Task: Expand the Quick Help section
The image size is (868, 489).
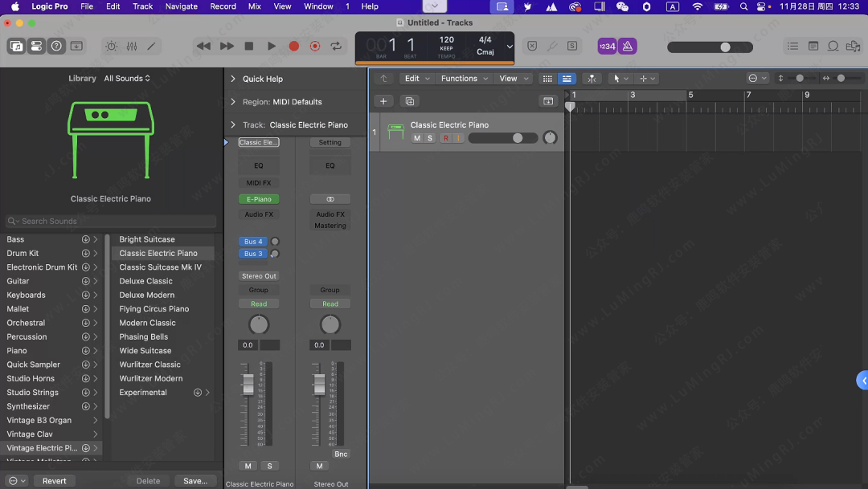Action: [x=233, y=79]
